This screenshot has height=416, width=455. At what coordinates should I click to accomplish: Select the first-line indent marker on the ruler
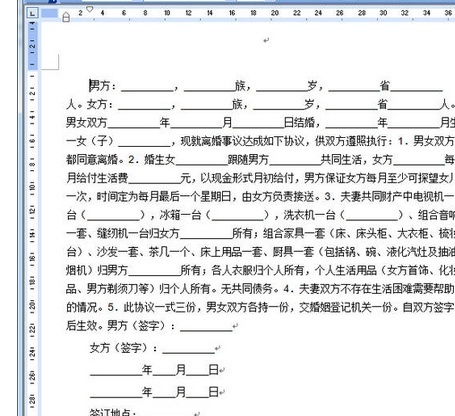pos(90,9)
